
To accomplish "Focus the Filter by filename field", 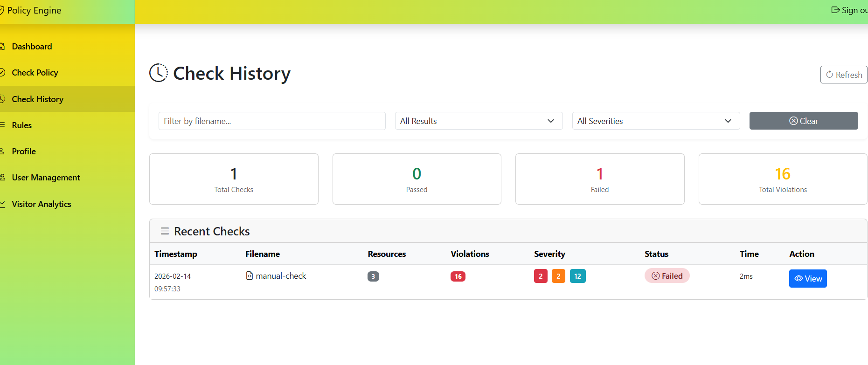I will 272,121.
